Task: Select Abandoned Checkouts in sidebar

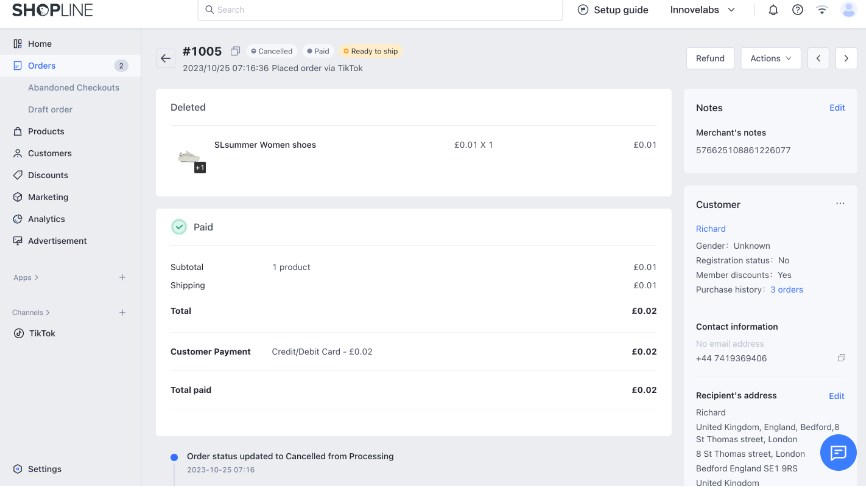Action: (x=73, y=88)
